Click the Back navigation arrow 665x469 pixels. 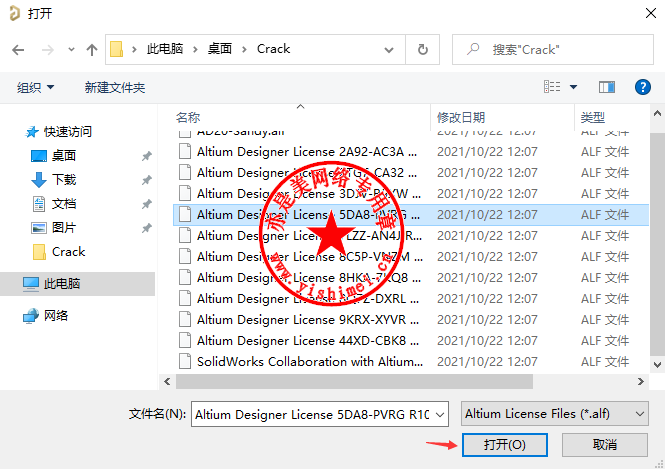pyautogui.click(x=18, y=50)
